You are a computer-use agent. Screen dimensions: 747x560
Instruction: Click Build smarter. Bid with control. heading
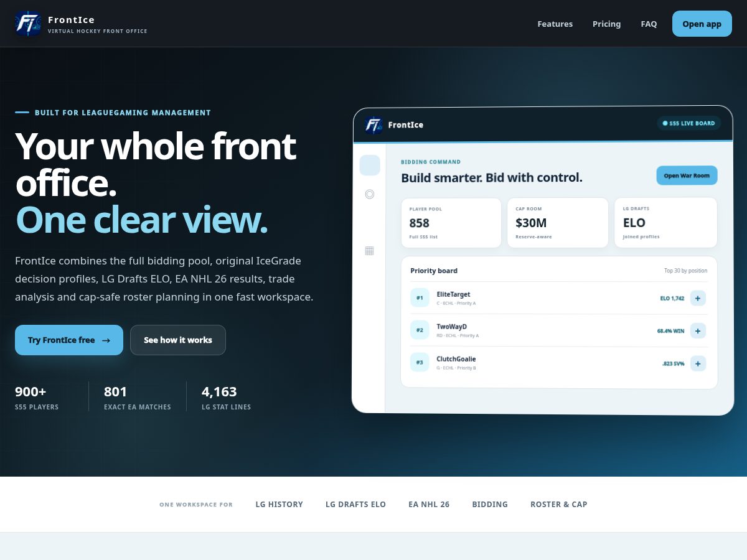point(492,177)
